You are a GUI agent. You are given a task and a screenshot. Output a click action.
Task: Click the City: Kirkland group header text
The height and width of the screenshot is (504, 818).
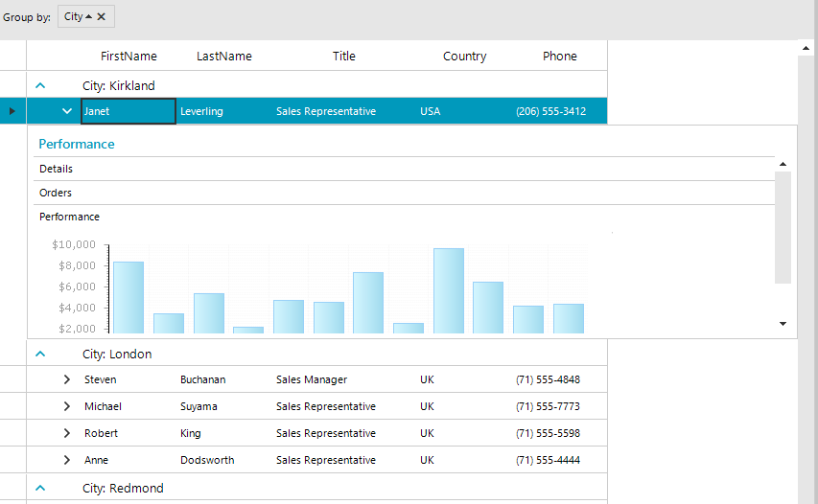[x=118, y=85]
